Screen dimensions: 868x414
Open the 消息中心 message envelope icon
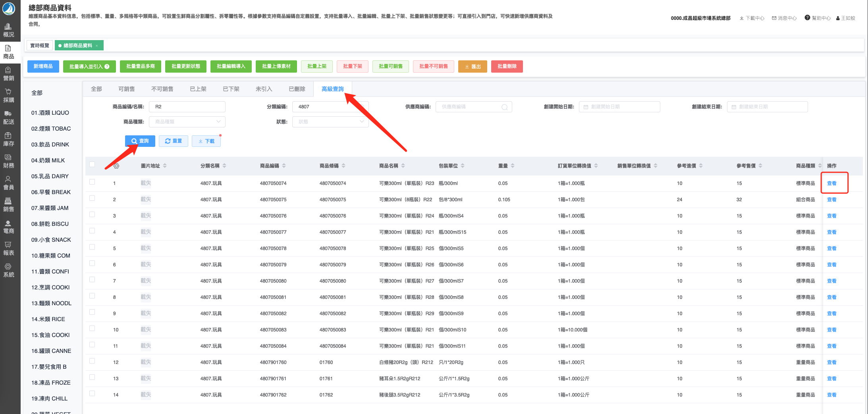pos(774,18)
